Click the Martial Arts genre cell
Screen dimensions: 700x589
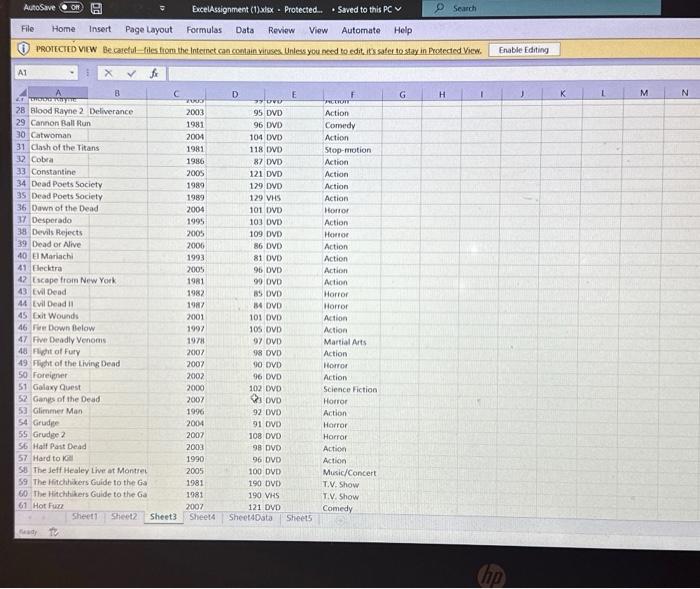(352, 342)
